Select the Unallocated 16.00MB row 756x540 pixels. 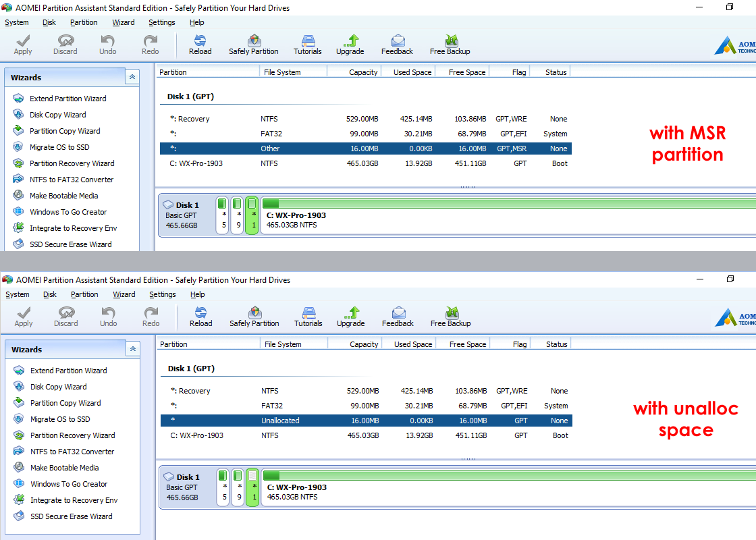tap(366, 421)
